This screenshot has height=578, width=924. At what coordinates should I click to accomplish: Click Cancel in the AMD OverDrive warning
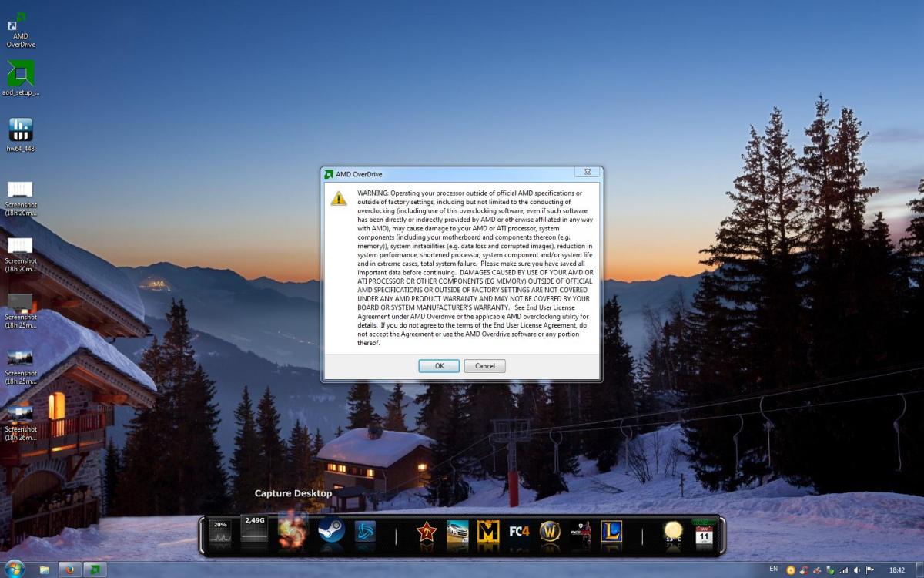[485, 366]
